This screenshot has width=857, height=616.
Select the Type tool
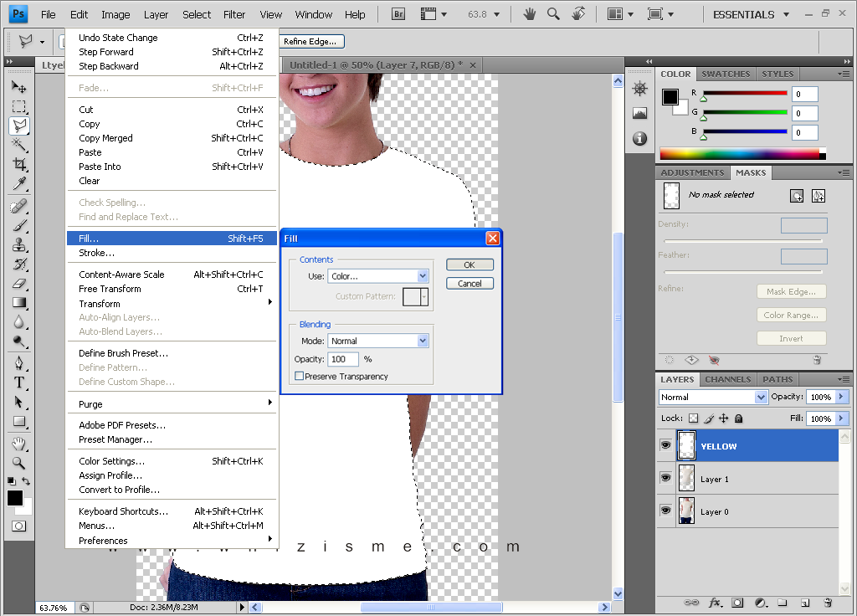[19, 382]
